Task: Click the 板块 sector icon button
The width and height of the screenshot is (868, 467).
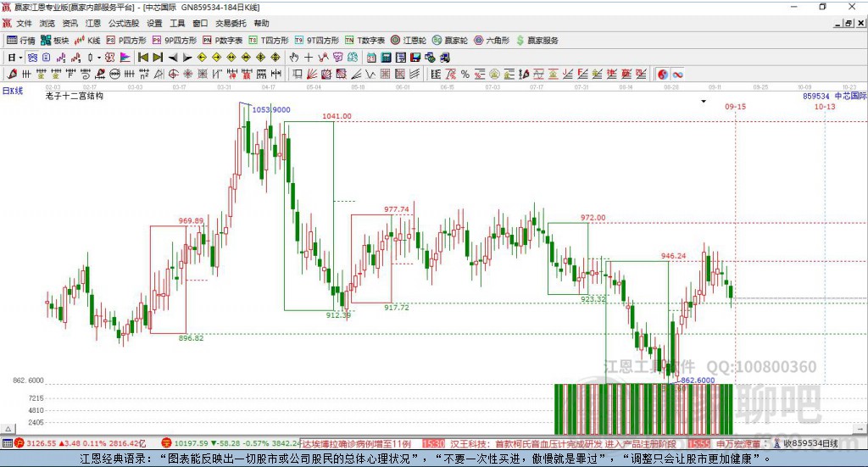Action: tap(54, 41)
